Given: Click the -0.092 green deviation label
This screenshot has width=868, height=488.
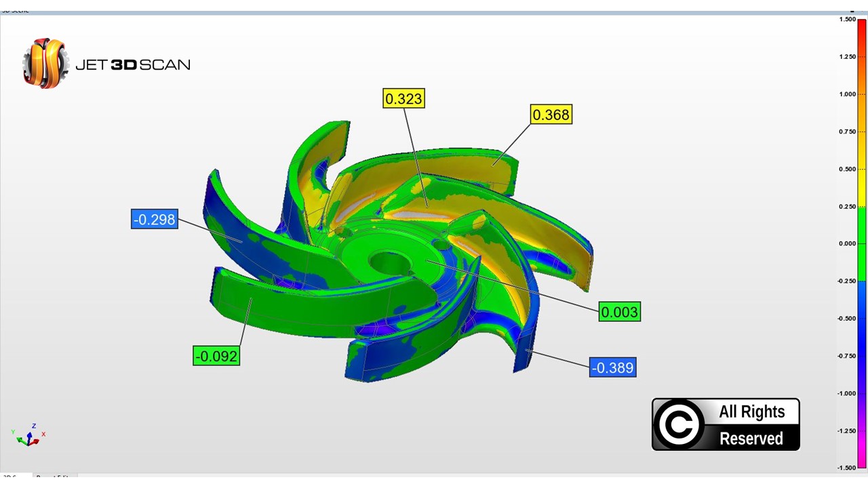Looking at the screenshot, I should (216, 356).
